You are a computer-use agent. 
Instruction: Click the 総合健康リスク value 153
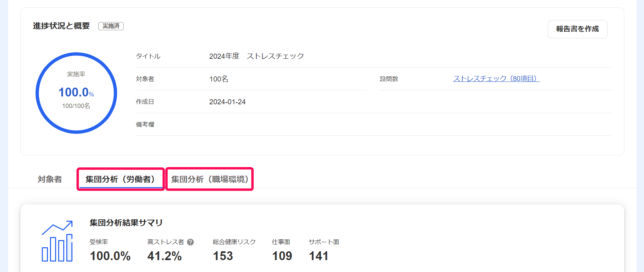223,256
